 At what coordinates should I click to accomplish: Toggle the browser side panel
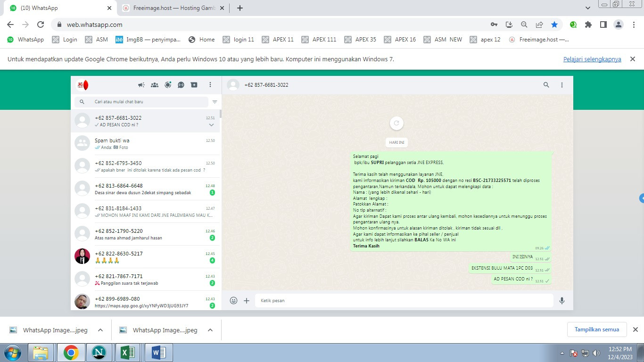tap(603, 25)
